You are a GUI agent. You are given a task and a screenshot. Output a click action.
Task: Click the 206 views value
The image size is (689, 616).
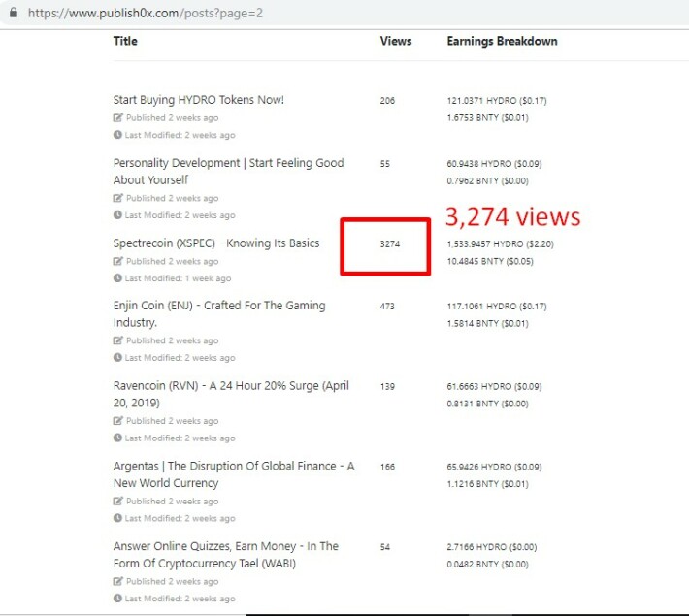[387, 101]
